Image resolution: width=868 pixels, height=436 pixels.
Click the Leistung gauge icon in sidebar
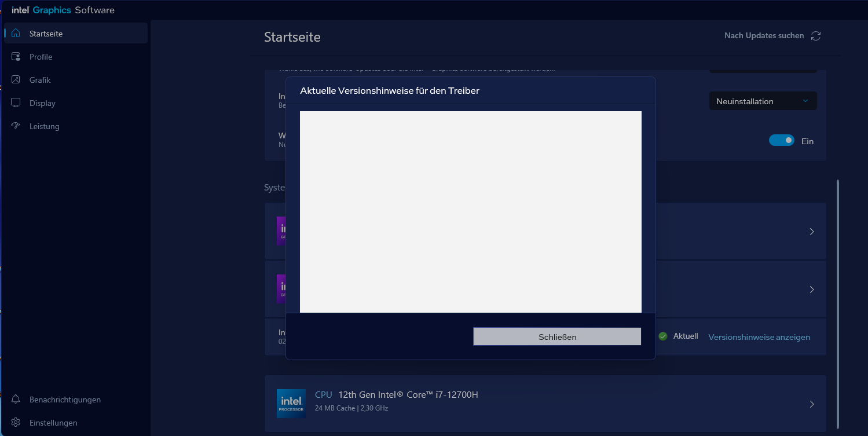pos(16,126)
